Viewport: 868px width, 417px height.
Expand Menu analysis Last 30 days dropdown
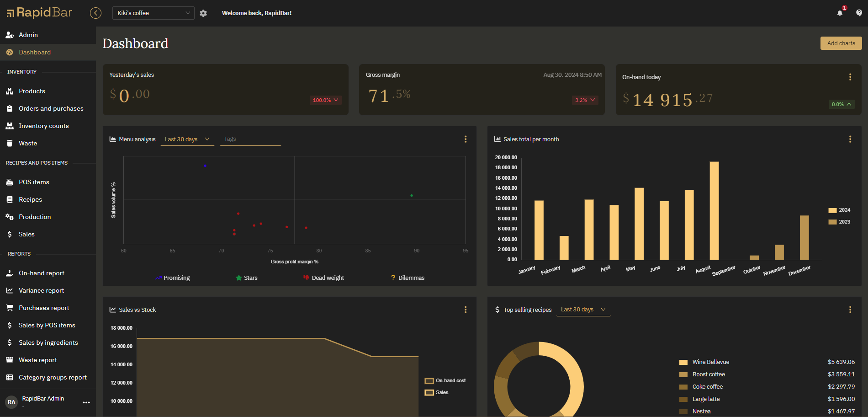(x=187, y=139)
